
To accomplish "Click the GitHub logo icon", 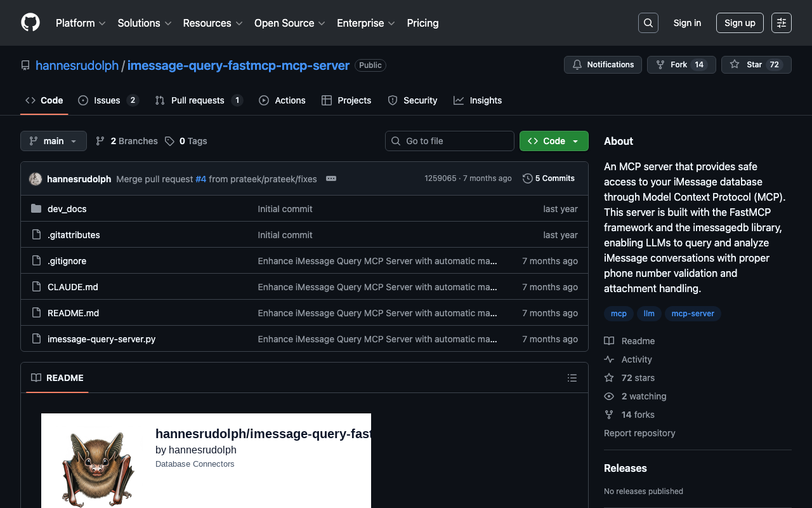I will tap(30, 23).
